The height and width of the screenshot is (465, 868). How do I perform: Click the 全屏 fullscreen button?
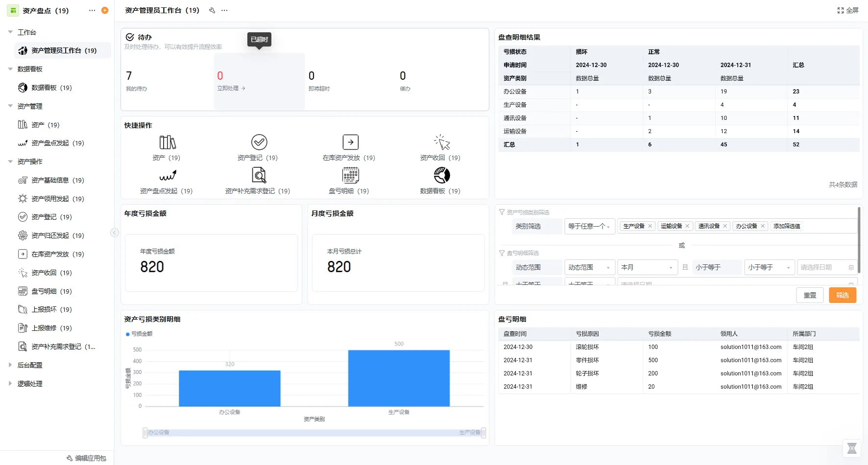848,10
